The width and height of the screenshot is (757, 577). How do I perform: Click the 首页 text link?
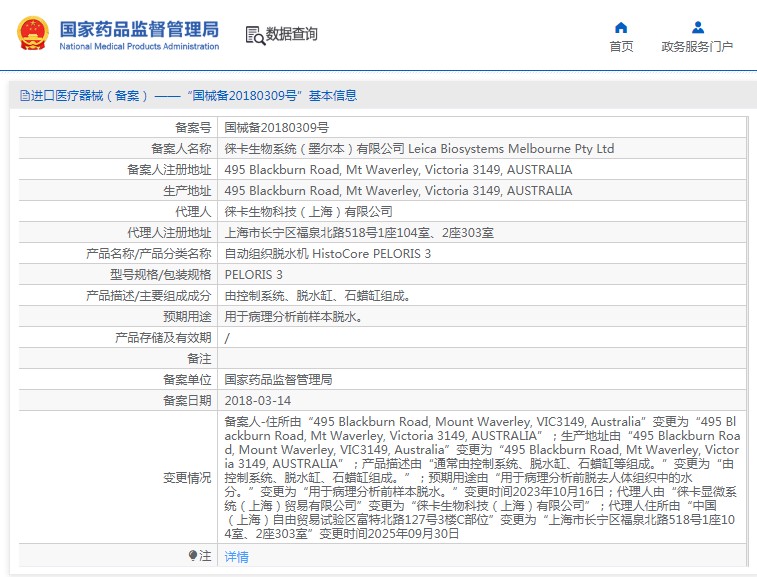coord(621,46)
